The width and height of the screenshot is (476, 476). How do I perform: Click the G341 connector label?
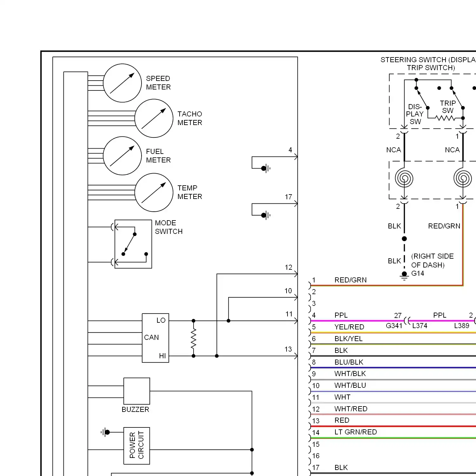click(394, 326)
